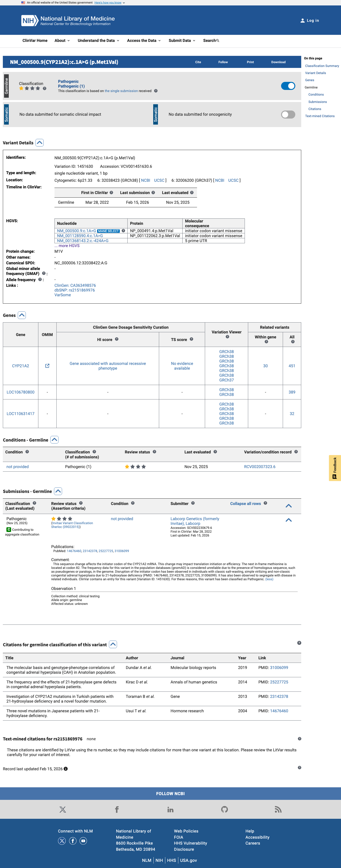Image resolution: width=341 pixels, height=868 pixels.
Task: Click help icon next to Allele frequency
Action: tap(40, 280)
